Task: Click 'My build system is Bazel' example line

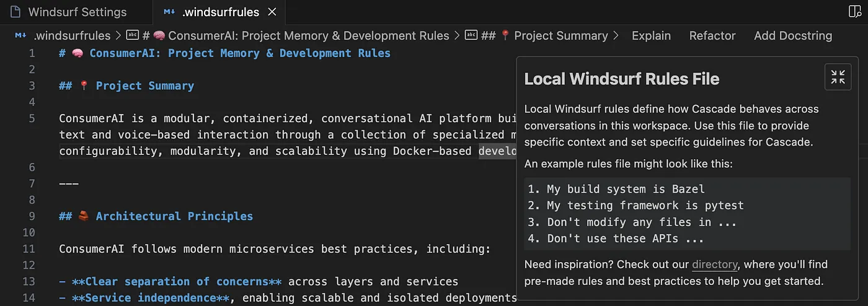Action: click(x=616, y=189)
